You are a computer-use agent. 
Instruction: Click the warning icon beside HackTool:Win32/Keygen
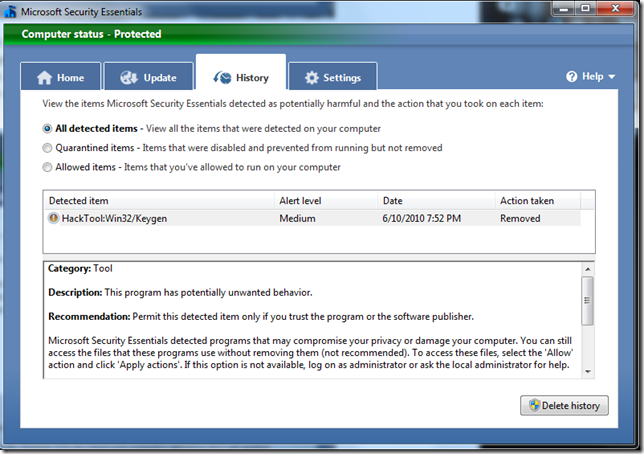point(53,218)
